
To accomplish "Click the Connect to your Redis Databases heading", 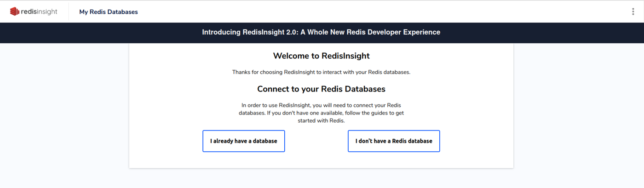I will pos(321,89).
